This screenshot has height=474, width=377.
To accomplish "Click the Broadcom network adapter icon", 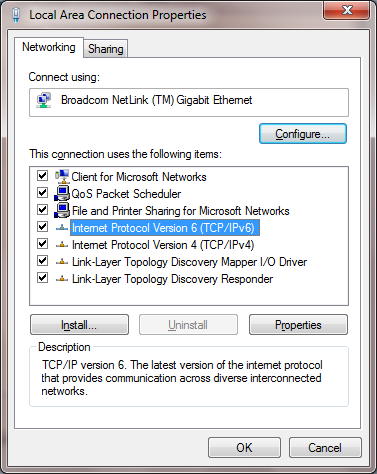I will tap(44, 100).
